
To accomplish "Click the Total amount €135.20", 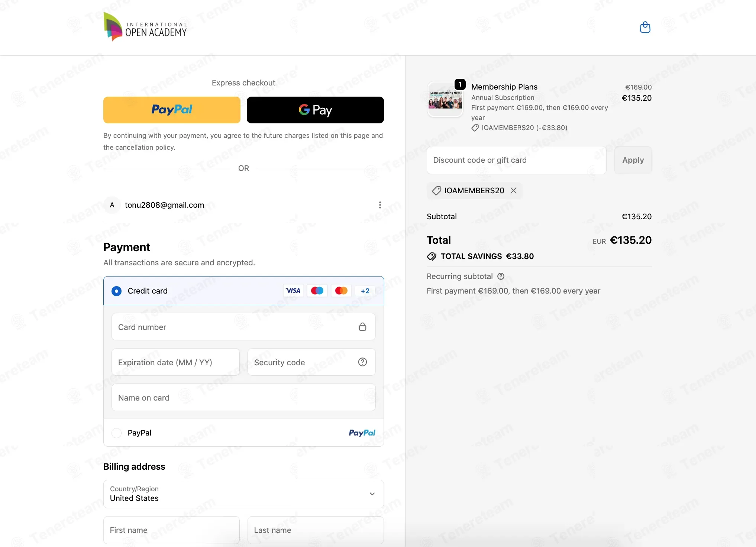I will coord(631,240).
